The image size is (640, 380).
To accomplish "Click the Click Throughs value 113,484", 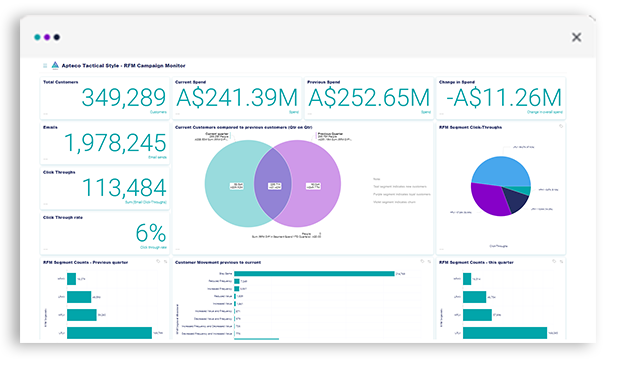I will [124, 188].
